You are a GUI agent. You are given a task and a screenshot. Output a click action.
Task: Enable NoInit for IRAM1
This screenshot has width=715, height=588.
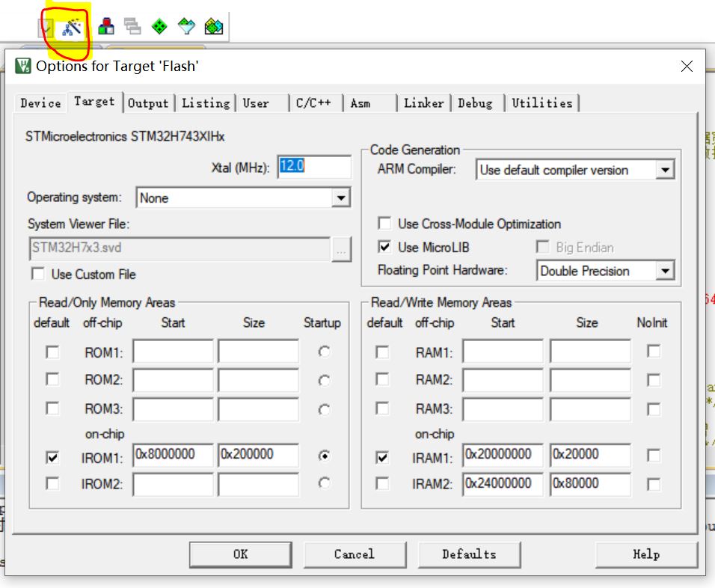[654, 456]
